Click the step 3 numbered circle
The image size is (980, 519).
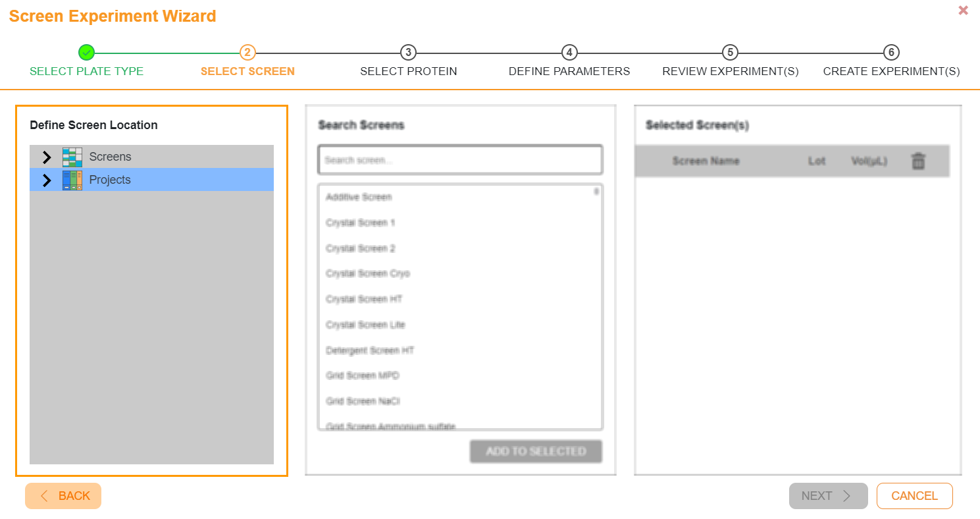click(408, 53)
